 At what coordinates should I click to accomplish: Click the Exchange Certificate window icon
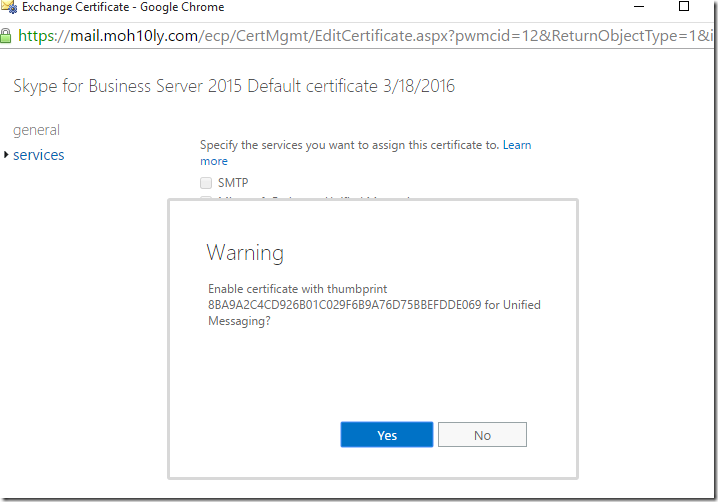(9, 7)
